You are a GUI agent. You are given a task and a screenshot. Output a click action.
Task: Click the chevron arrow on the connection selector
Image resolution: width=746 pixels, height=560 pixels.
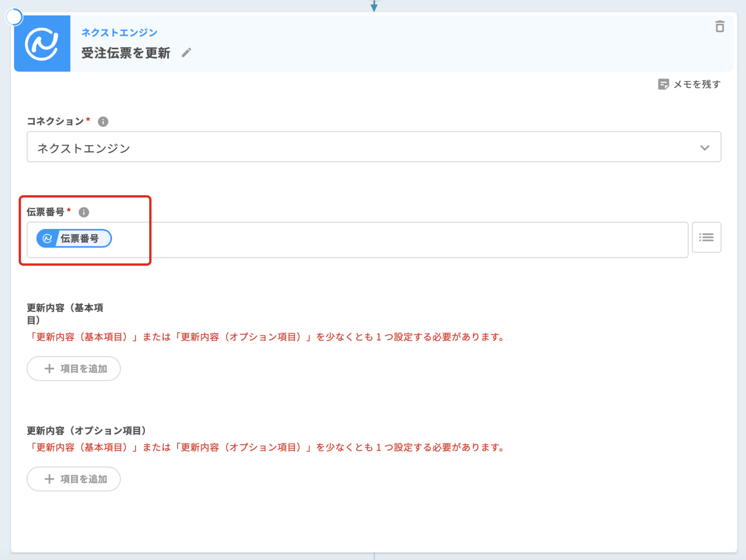(705, 148)
